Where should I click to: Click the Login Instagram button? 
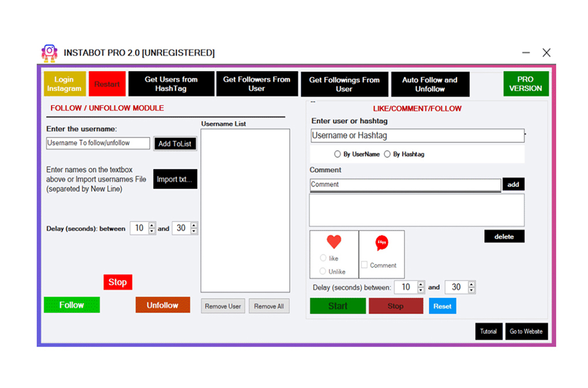pyautogui.click(x=65, y=84)
